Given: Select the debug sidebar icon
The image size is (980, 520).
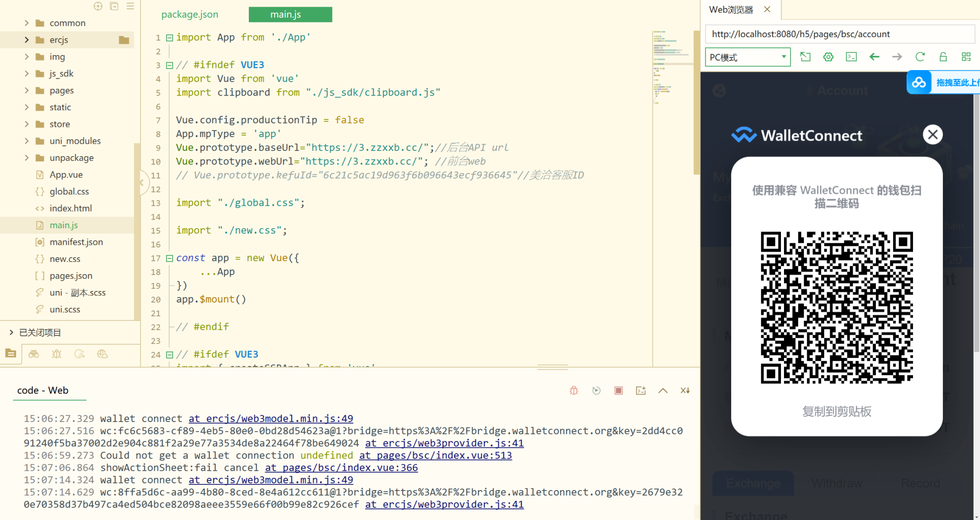Looking at the screenshot, I should point(56,354).
